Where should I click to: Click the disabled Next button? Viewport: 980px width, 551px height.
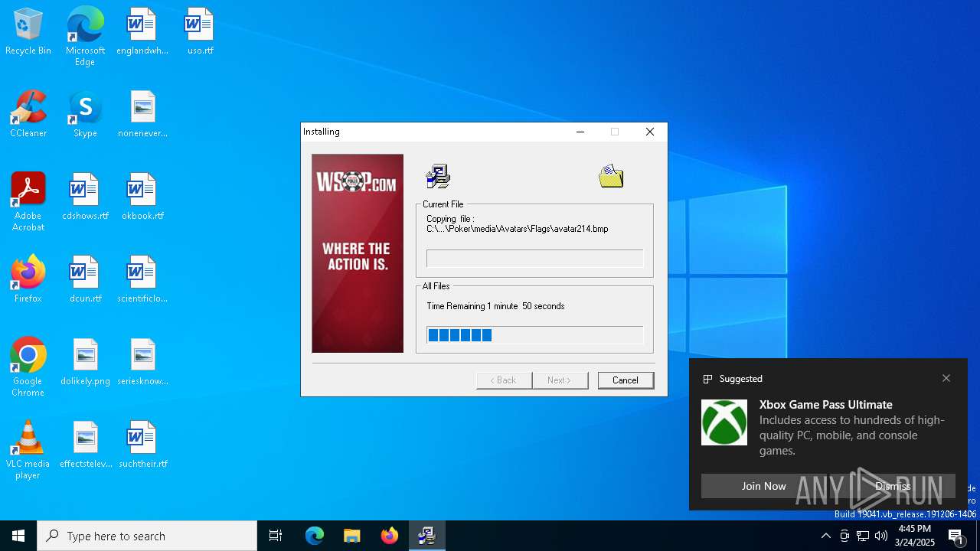[560, 380]
